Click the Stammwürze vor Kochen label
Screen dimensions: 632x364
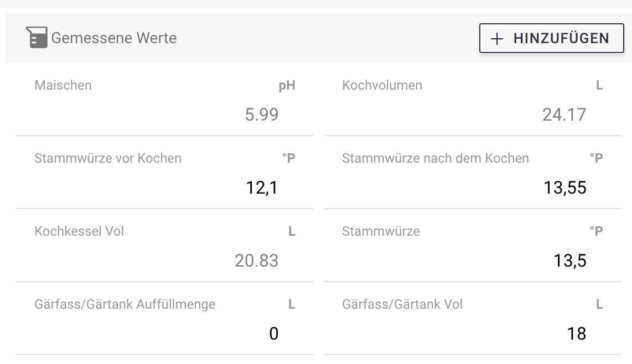(x=108, y=158)
